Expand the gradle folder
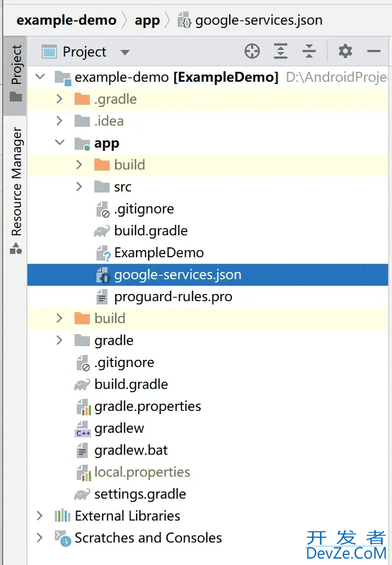This screenshot has width=392, height=565. click(59, 340)
